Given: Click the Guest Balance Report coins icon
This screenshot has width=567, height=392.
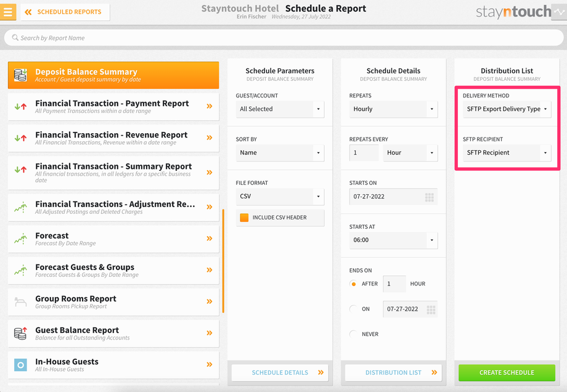Looking at the screenshot, I should point(20,333).
